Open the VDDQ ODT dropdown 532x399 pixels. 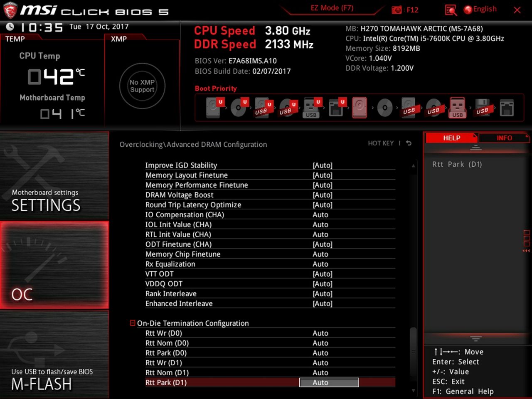pos(323,284)
